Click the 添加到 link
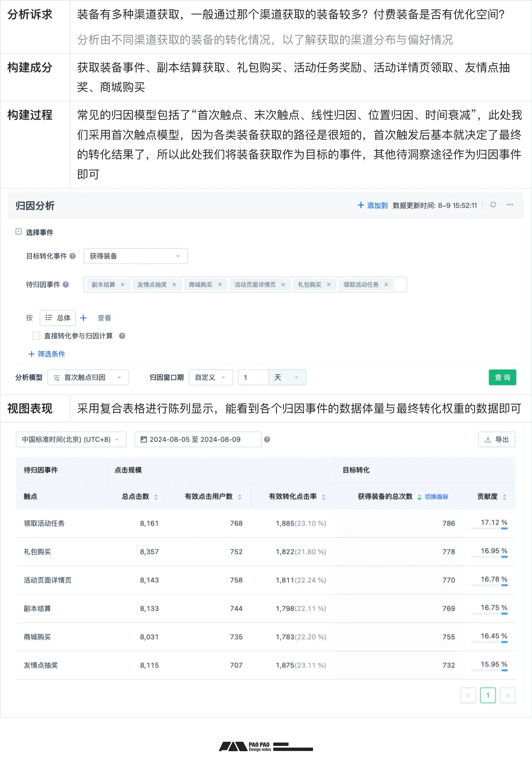This screenshot has width=532, height=763. (x=372, y=205)
